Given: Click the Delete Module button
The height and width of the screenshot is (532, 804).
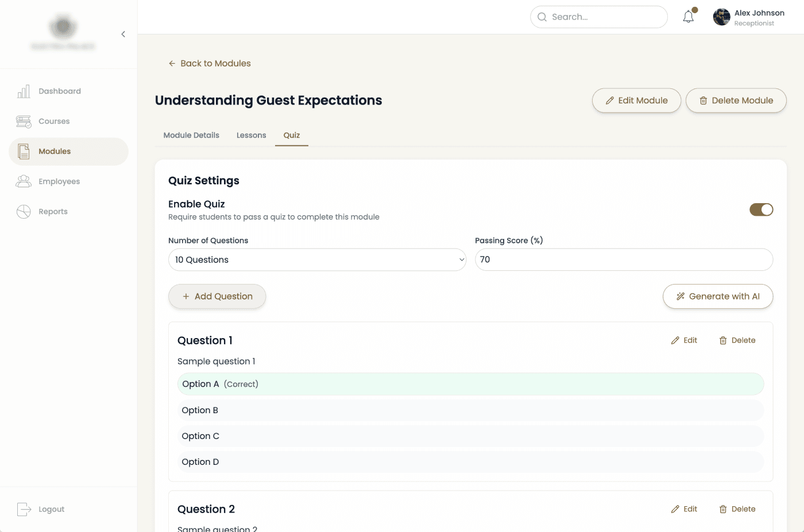Looking at the screenshot, I should (x=736, y=100).
